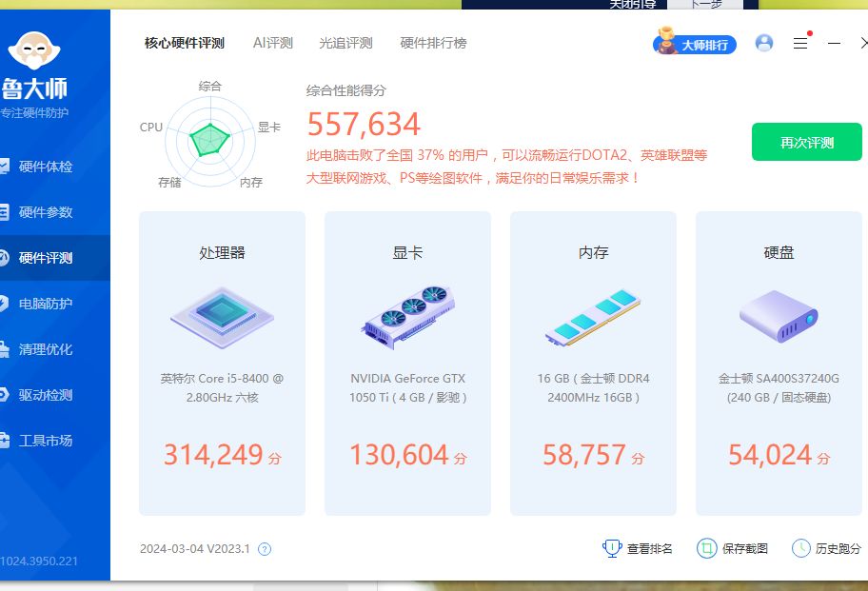Click the graphics card icon

pyautogui.click(x=408, y=318)
